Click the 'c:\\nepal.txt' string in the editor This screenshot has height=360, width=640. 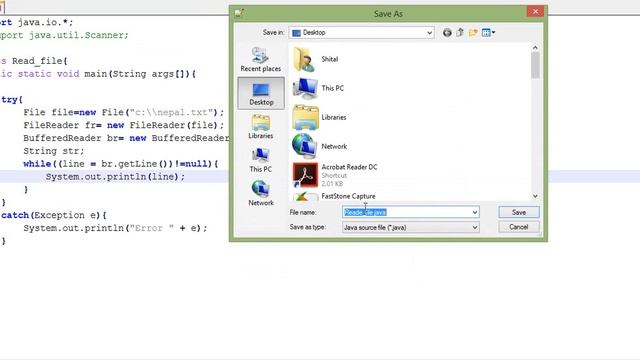(x=171, y=112)
